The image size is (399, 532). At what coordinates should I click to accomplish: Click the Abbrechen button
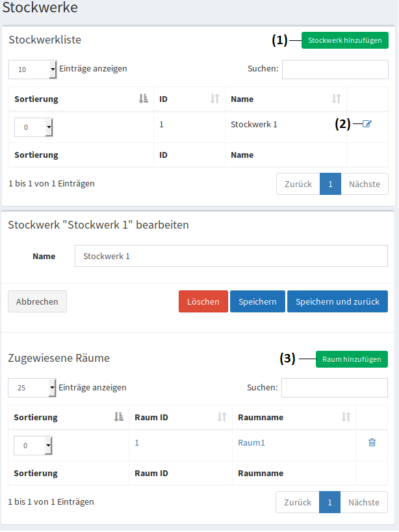(x=37, y=301)
